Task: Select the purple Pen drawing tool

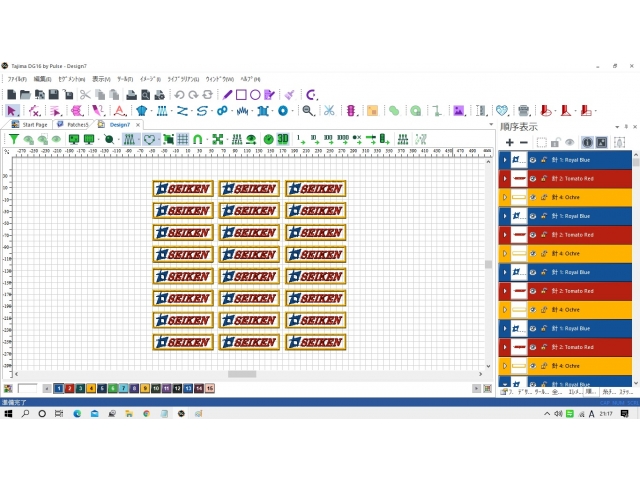Action: pyautogui.click(x=227, y=95)
